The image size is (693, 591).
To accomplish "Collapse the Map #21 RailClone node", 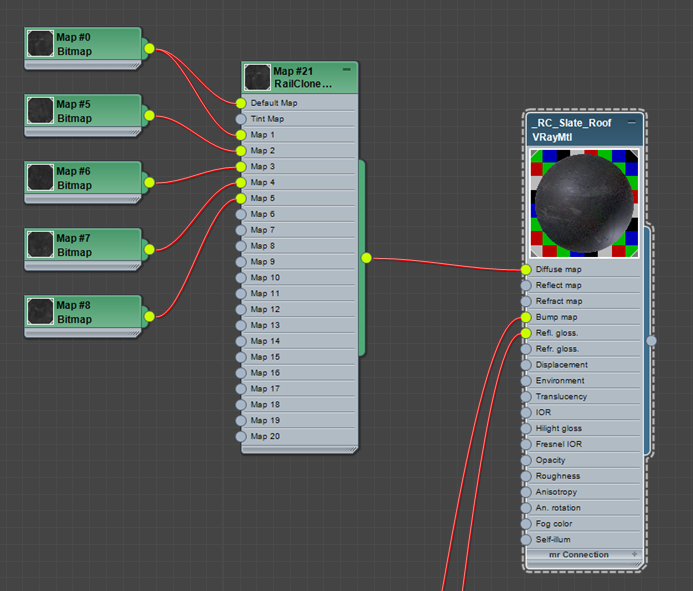I will [x=346, y=70].
